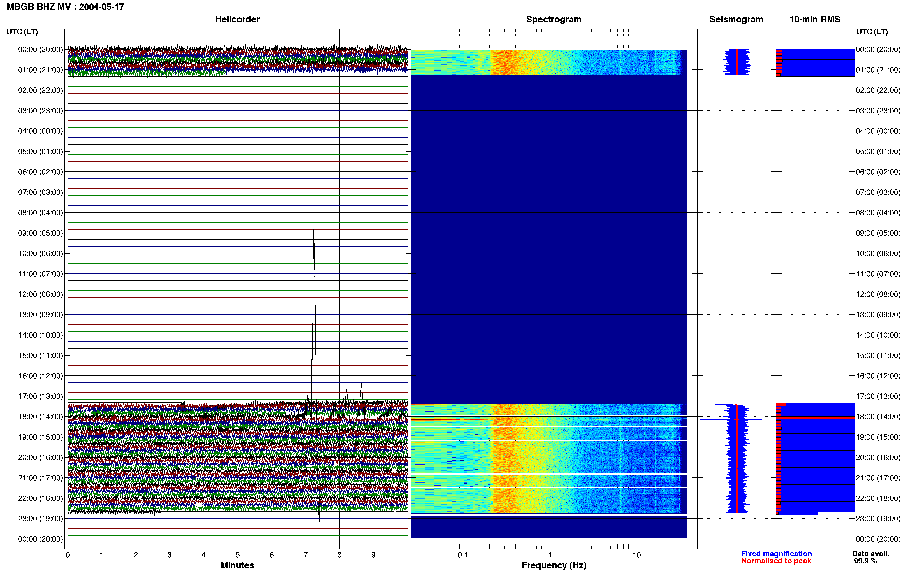Viewport: 924px width, 578px height.
Task: Click the "99.9 %" data availability value
Action: click(x=865, y=561)
